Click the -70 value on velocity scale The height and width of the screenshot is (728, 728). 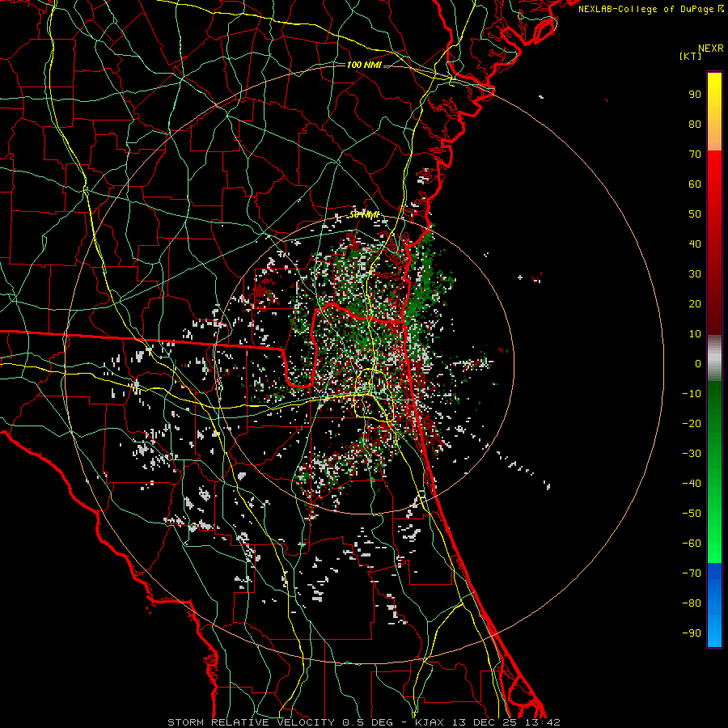692,574
